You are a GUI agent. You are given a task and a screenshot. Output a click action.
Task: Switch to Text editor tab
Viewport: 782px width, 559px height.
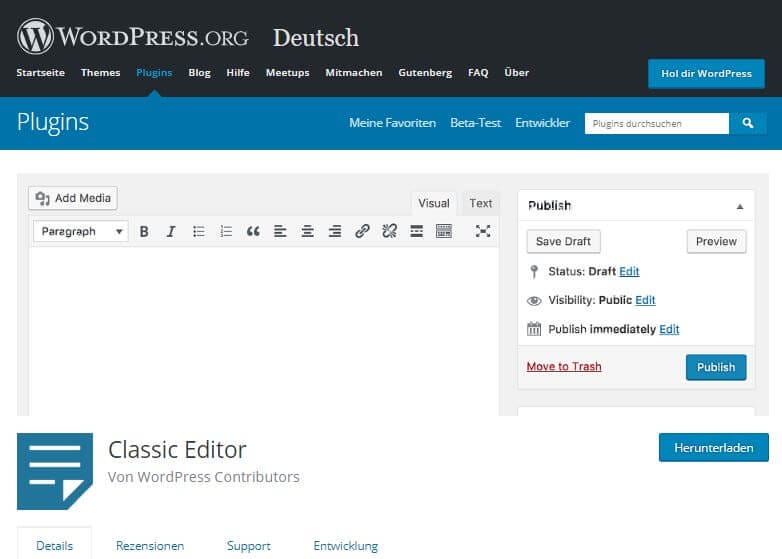481,203
